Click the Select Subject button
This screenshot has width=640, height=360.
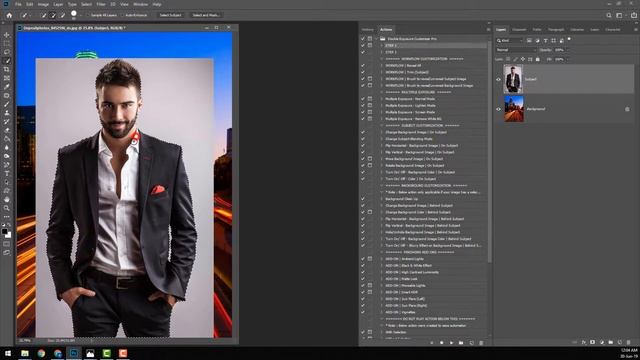(170, 15)
